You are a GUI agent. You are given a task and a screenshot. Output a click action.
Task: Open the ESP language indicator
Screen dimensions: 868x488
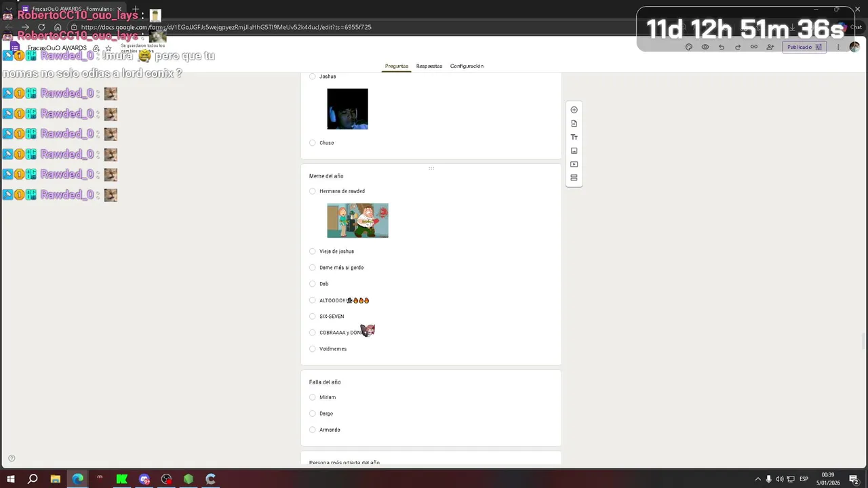pyautogui.click(x=804, y=479)
